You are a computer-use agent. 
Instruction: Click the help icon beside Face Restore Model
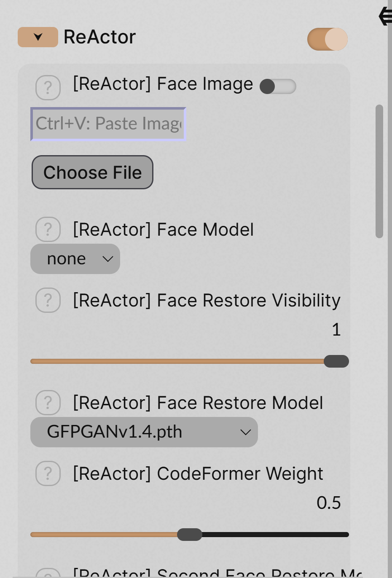coord(48,403)
